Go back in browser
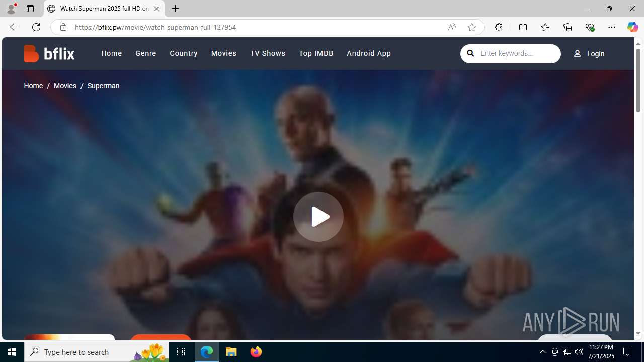Viewport: 644px width, 362px height. tap(14, 27)
